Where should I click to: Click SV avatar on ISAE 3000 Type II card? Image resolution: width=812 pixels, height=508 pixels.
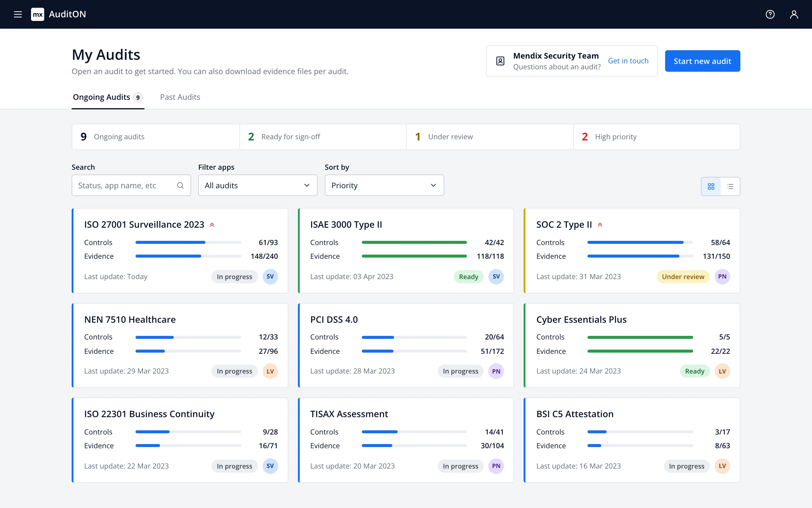point(496,276)
